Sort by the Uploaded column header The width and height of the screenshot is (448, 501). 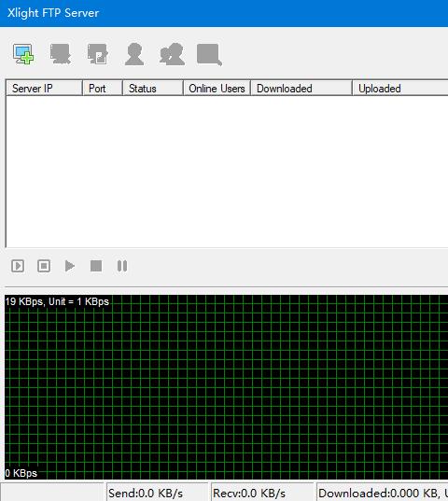pos(400,89)
